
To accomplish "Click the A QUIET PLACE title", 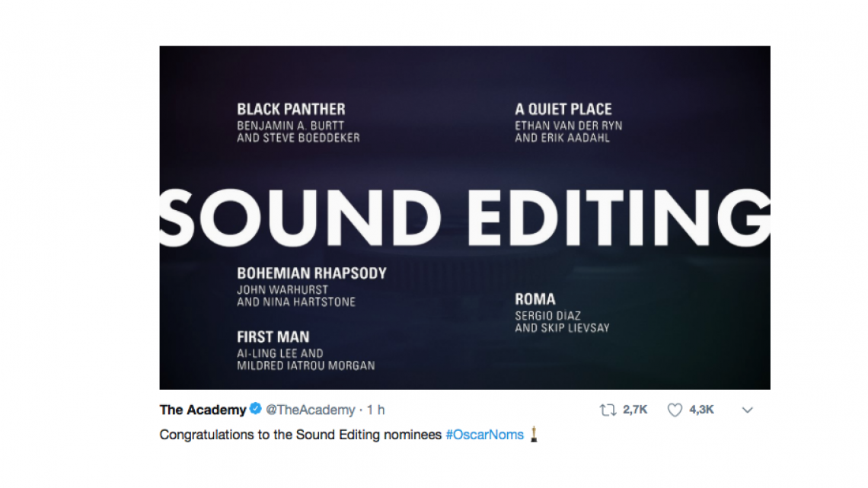I will (x=563, y=109).
